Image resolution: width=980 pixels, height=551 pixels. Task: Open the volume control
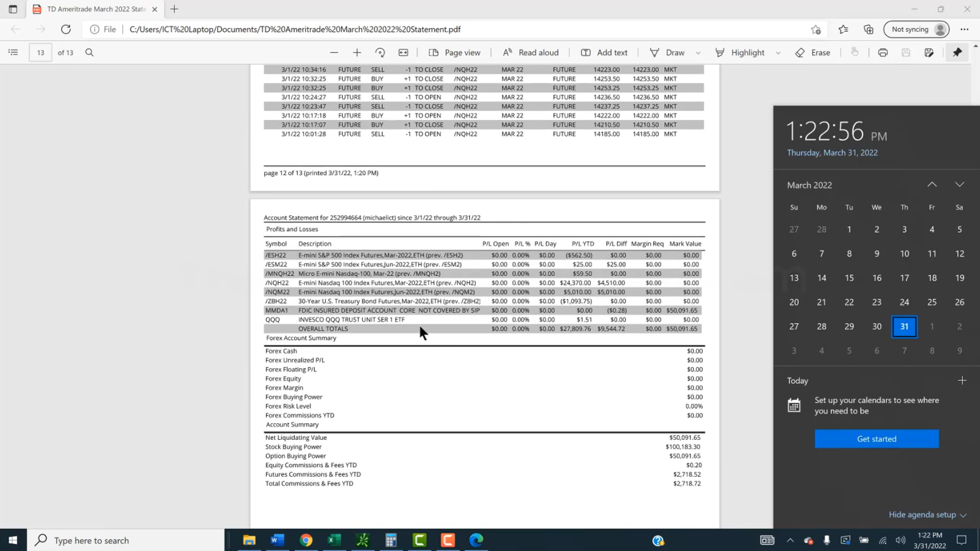click(x=900, y=540)
